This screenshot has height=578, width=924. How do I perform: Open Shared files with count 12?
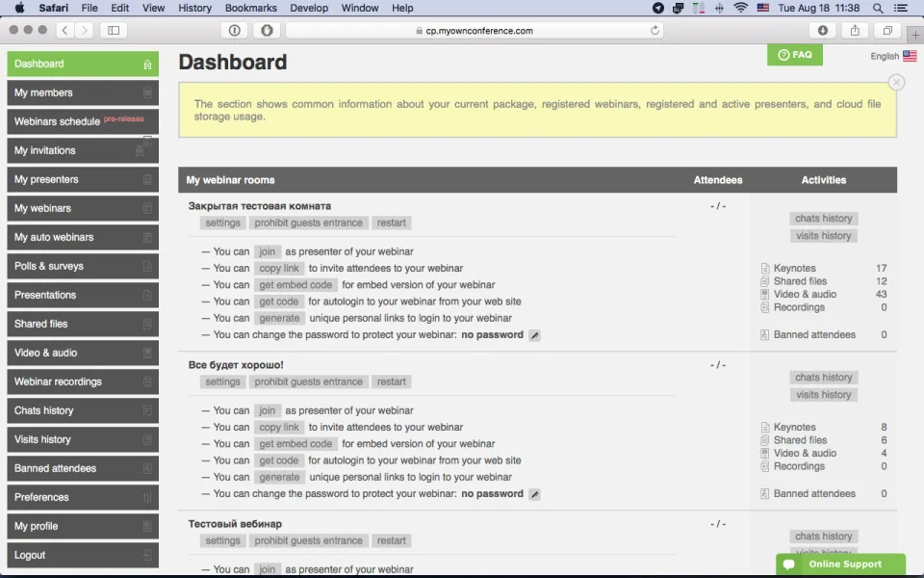tap(800, 281)
